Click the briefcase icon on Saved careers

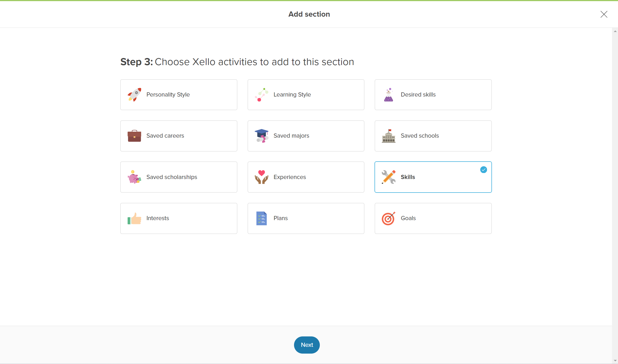coord(134,136)
